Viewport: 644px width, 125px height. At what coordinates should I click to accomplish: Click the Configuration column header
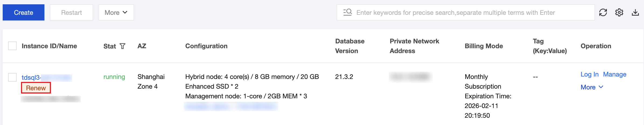pos(206,46)
